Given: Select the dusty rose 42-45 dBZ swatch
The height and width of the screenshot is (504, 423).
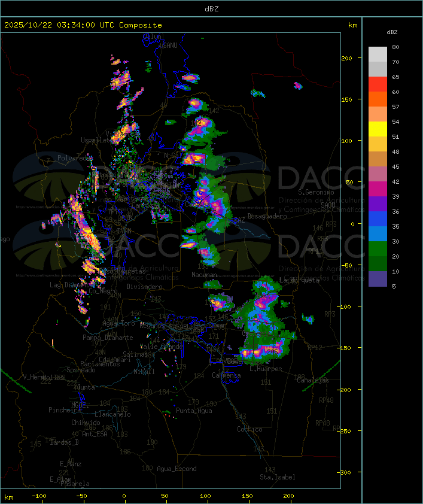Looking at the screenshot, I should pyautogui.click(x=378, y=174).
